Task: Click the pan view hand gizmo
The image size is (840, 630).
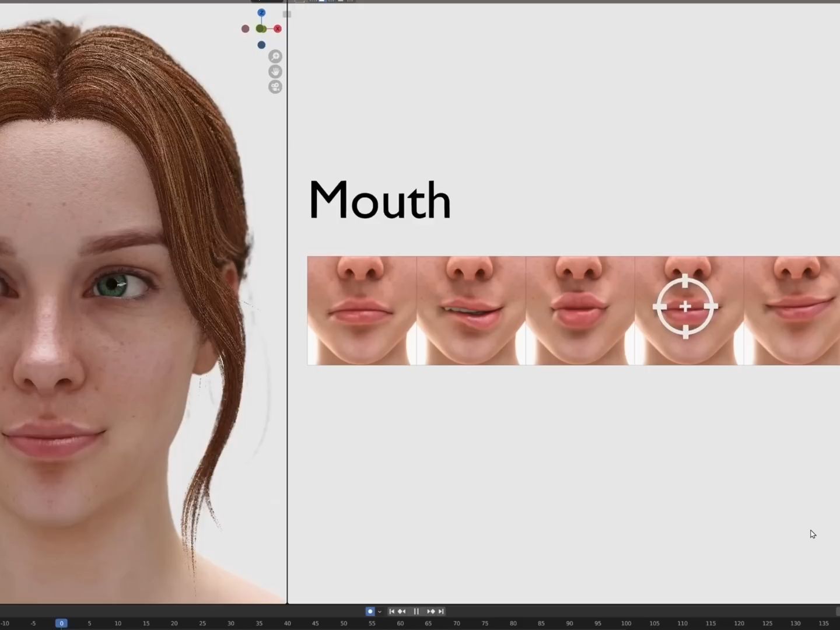Action: (x=275, y=72)
